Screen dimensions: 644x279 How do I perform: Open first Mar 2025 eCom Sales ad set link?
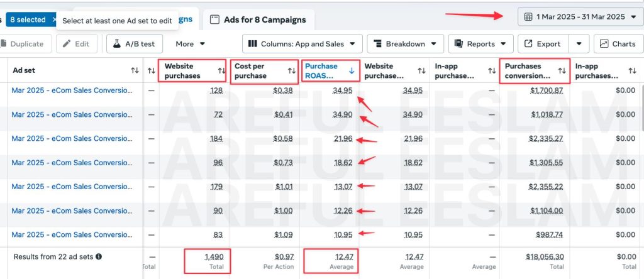tap(72, 90)
